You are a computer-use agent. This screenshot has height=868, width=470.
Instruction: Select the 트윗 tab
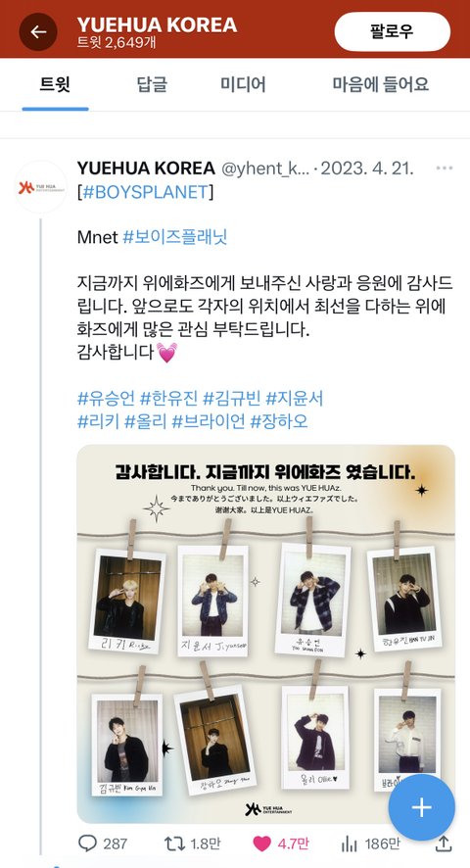click(x=55, y=84)
